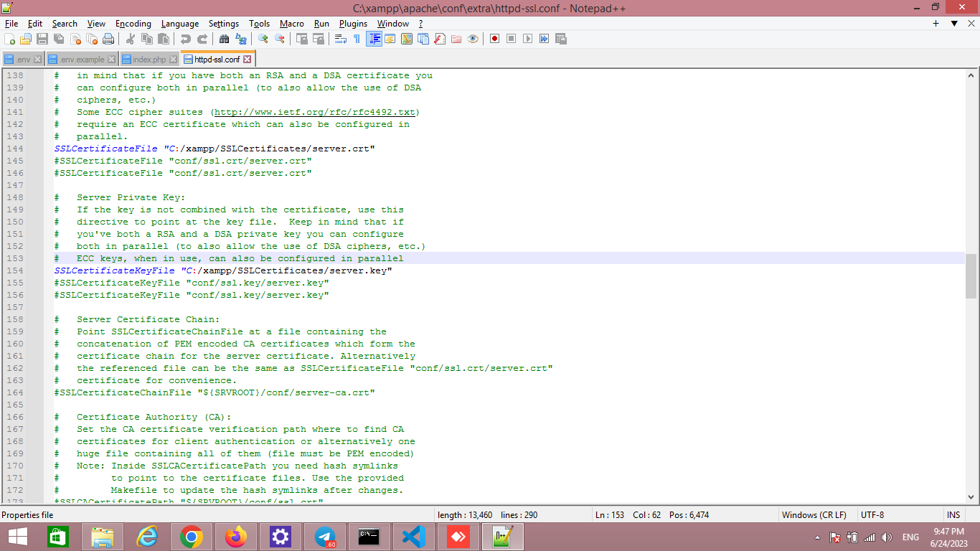Open the Macro menu
The width and height of the screenshot is (980, 551).
(x=292, y=24)
